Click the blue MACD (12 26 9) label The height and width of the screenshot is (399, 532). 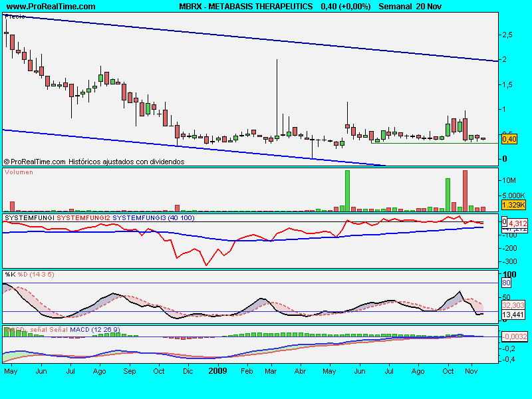coord(94,329)
